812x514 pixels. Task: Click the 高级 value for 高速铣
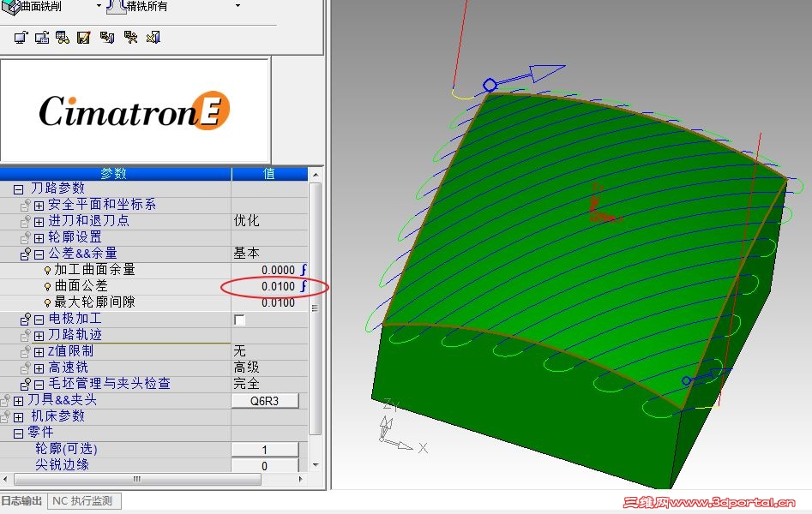point(246,368)
